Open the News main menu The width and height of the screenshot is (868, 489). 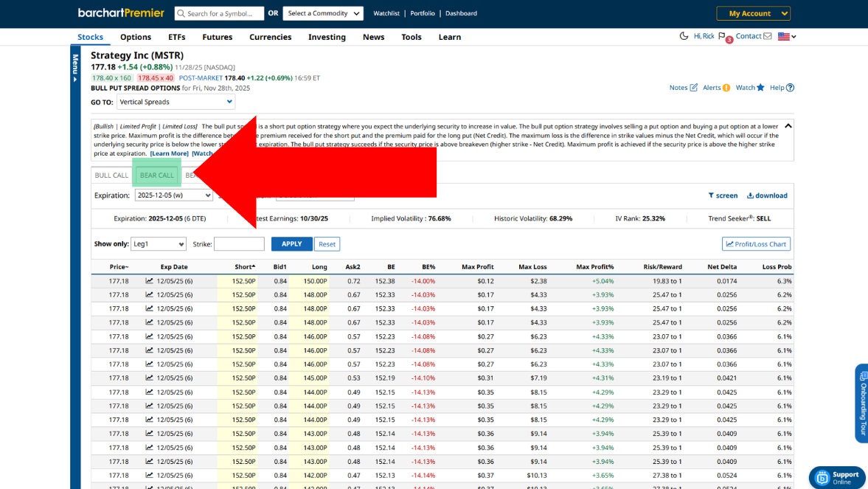pos(374,37)
